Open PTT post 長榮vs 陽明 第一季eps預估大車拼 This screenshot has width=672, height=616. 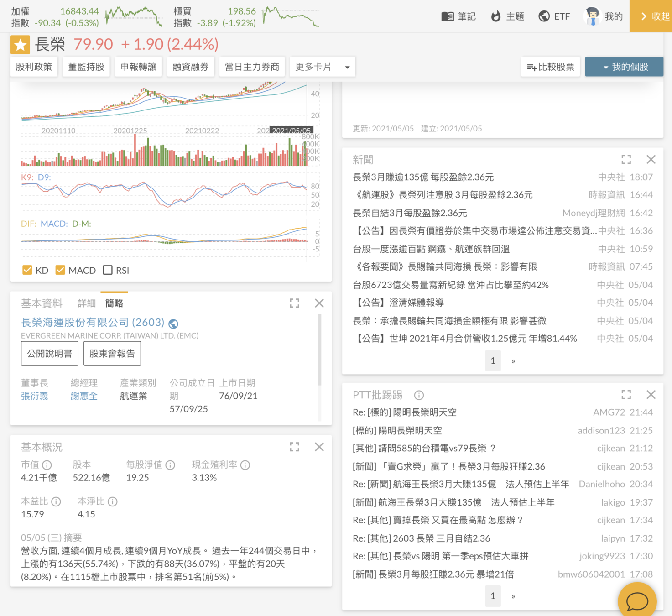441,556
